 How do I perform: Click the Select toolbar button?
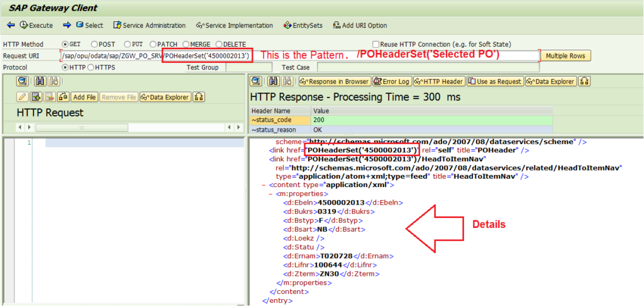tap(89, 25)
